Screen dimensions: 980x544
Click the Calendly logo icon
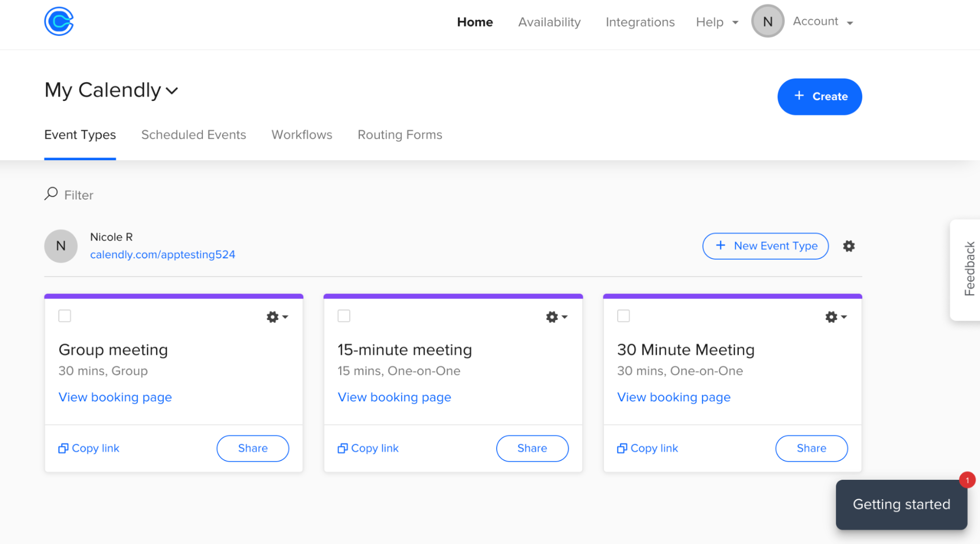tap(59, 22)
